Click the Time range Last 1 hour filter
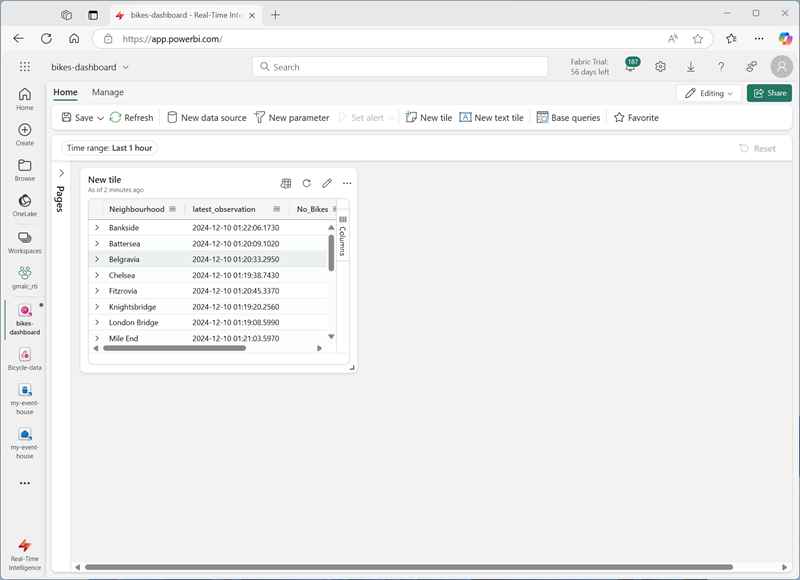This screenshot has height=580, width=800. point(109,148)
